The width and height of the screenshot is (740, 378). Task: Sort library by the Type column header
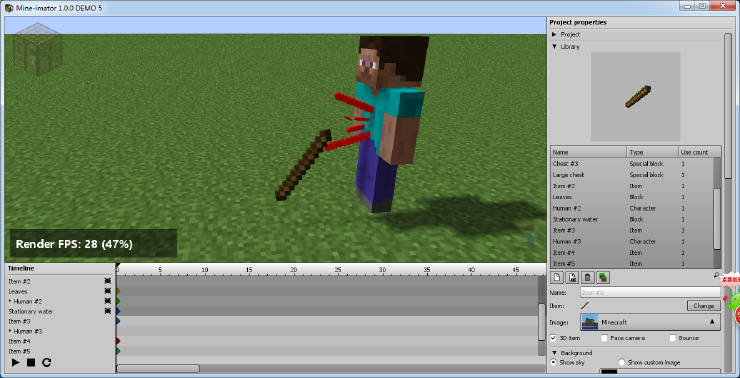point(653,152)
